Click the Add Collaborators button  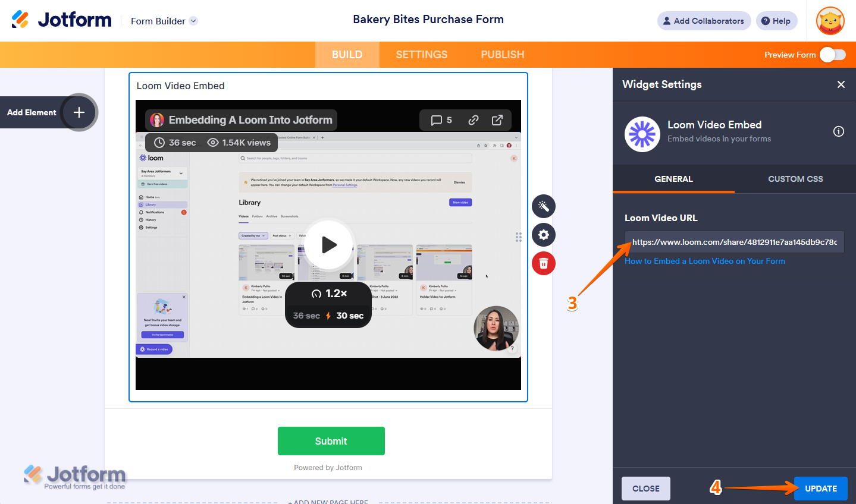(x=704, y=21)
